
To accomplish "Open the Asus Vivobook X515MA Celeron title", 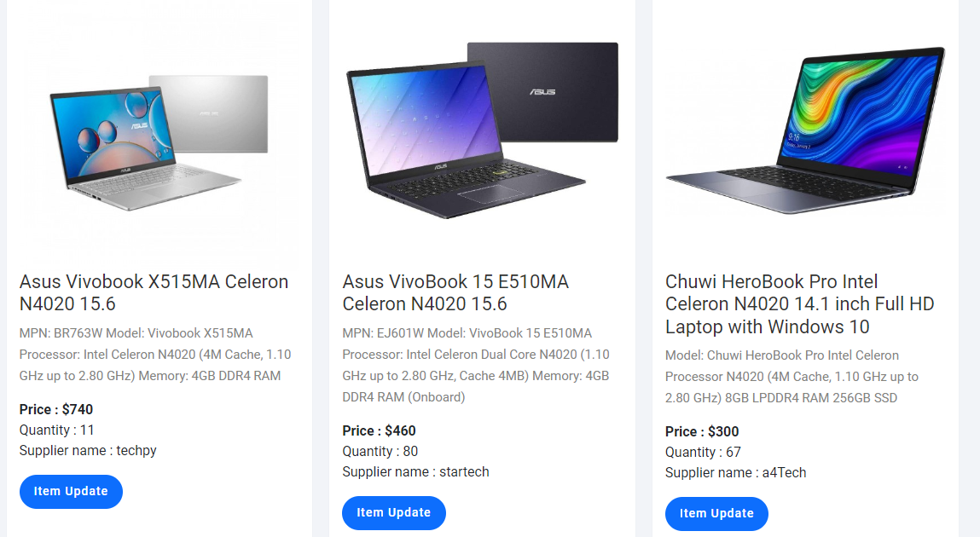I will tap(154, 292).
